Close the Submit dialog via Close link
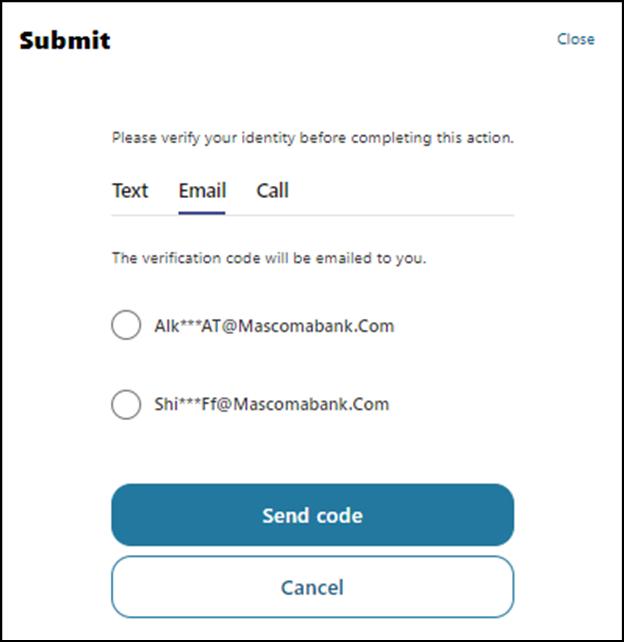 [575, 39]
